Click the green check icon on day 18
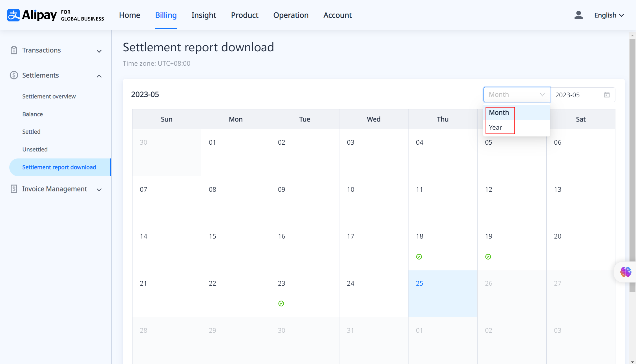 pos(419,257)
